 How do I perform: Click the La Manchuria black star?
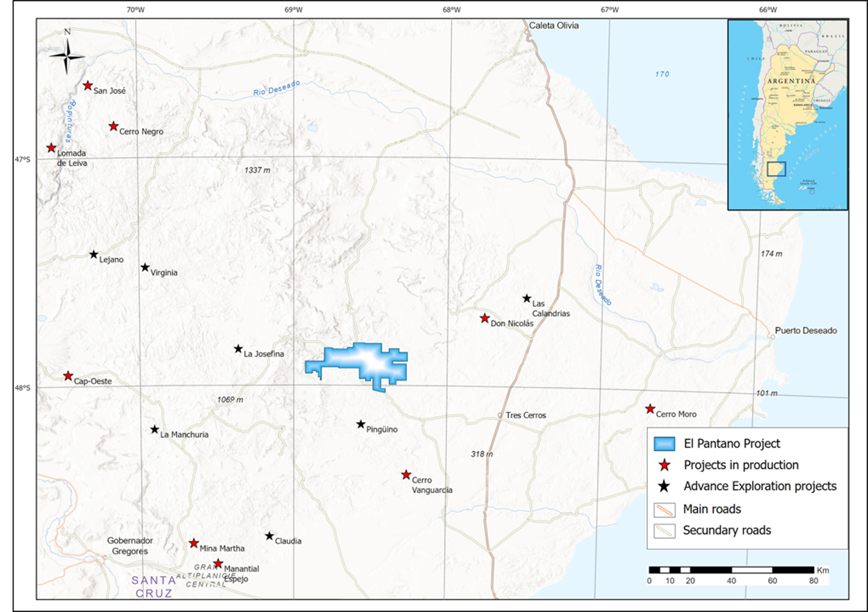155,430
